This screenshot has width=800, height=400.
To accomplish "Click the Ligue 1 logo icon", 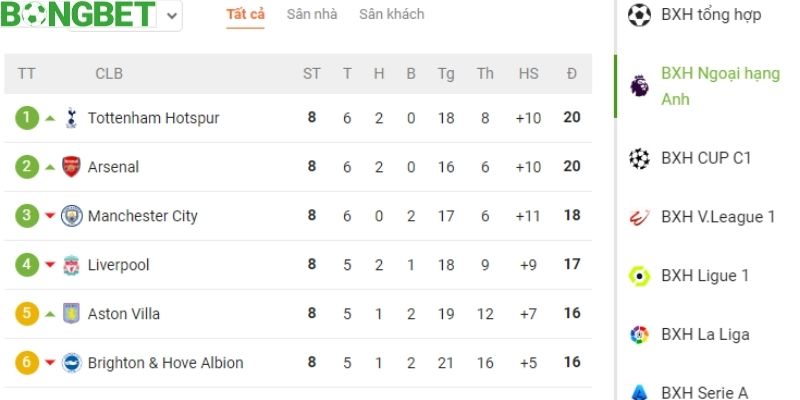I will click(639, 276).
